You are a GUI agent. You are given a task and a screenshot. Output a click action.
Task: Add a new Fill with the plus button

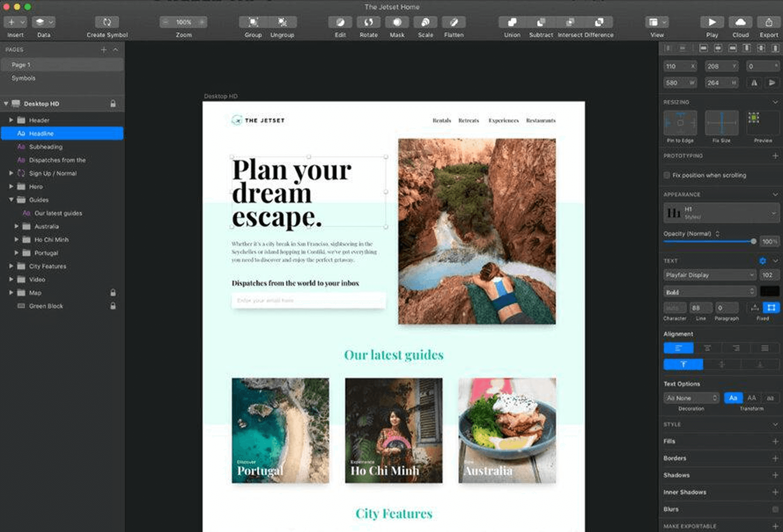click(775, 441)
